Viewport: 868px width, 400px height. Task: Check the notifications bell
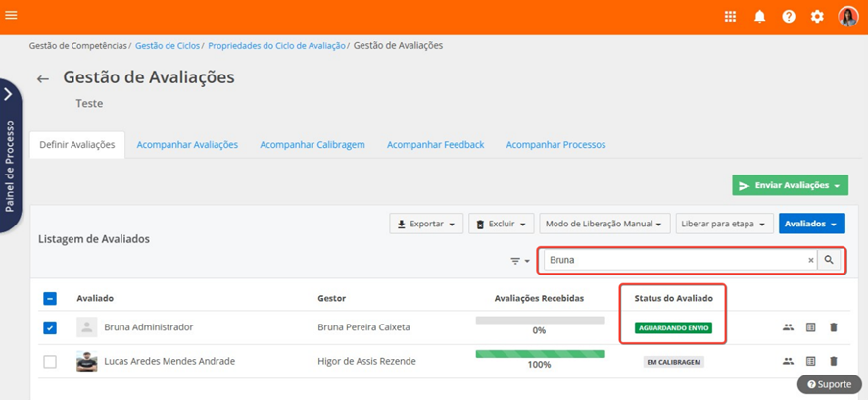click(759, 17)
